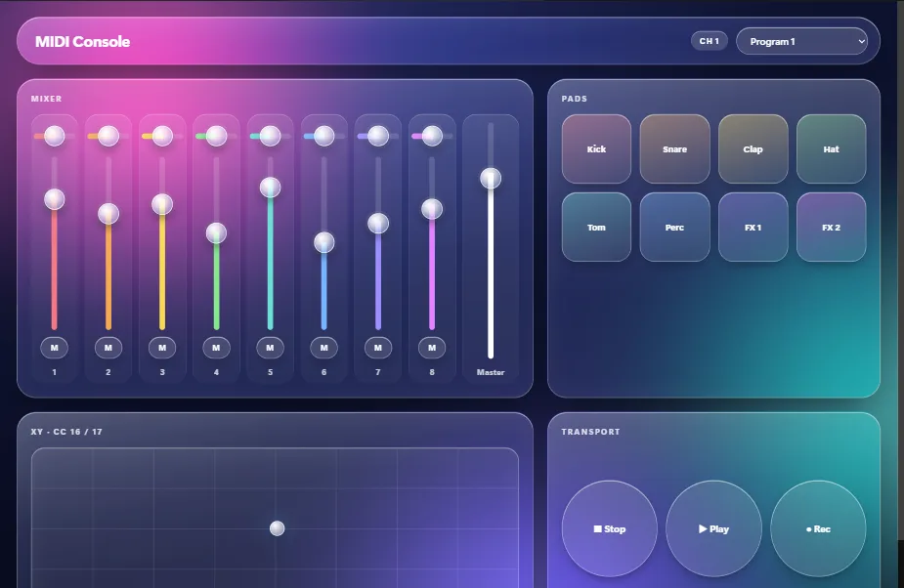Viewport: 904px width, 588px height.
Task: Start playback with the Play button
Action: point(713,528)
